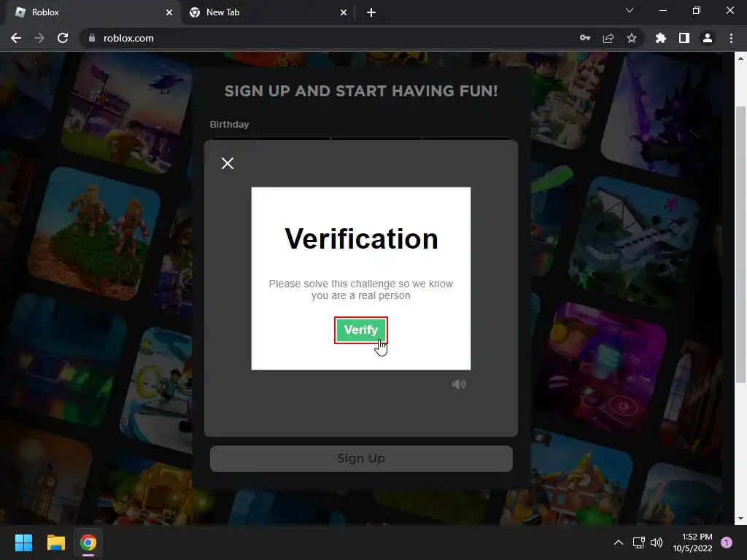Click the Verification heading text

point(361,238)
